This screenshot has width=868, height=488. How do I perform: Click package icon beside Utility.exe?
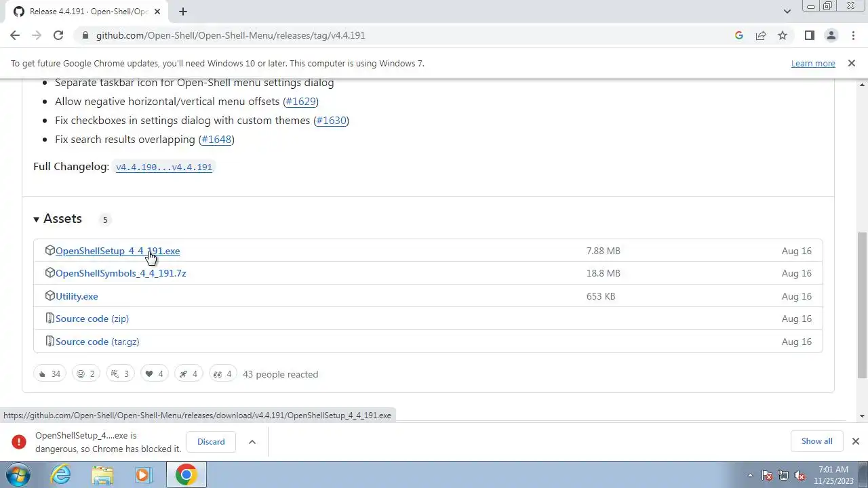[50, 296]
